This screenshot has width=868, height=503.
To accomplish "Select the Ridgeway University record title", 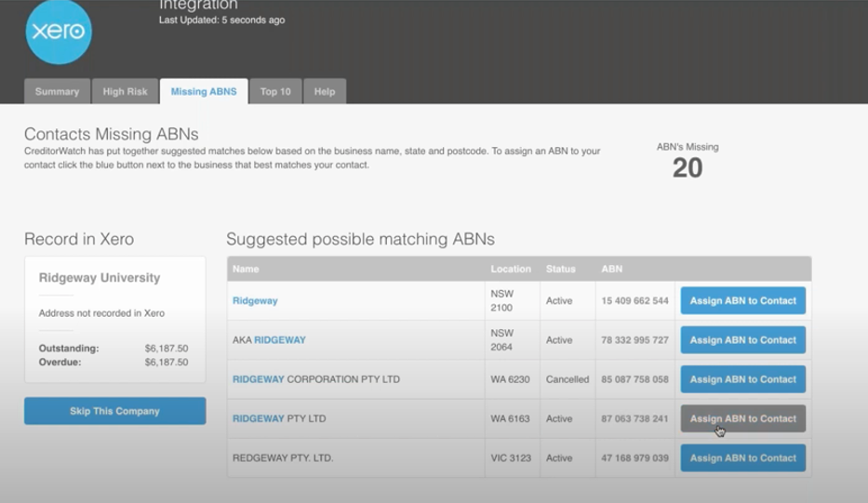I will [100, 277].
